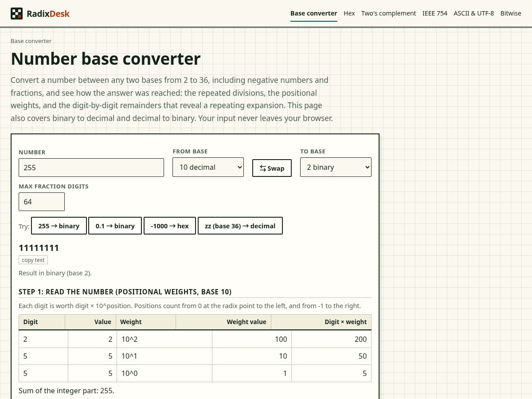The height and width of the screenshot is (399, 532).
Task: Go to Two's complement page
Action: (x=388, y=13)
